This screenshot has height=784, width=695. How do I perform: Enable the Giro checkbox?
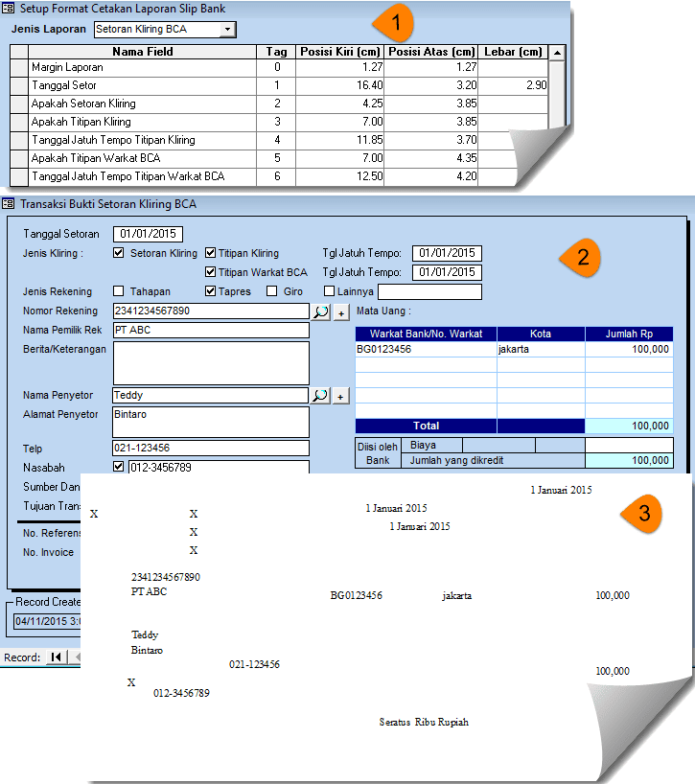pos(272,291)
